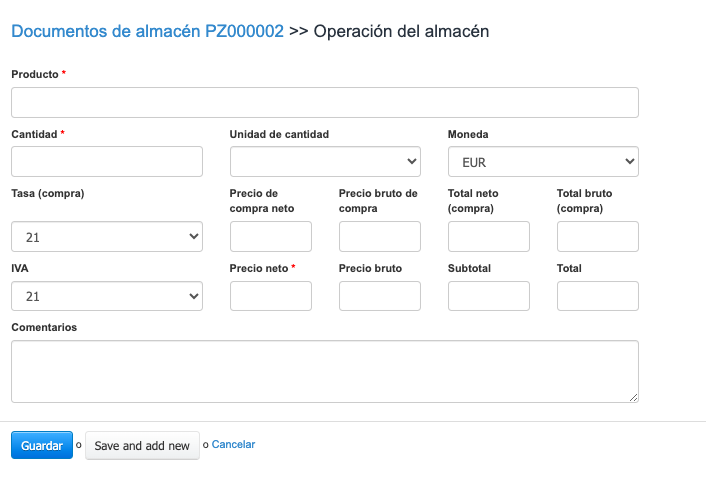Click the Producto input field
The height and width of the screenshot is (496, 706).
[324, 103]
